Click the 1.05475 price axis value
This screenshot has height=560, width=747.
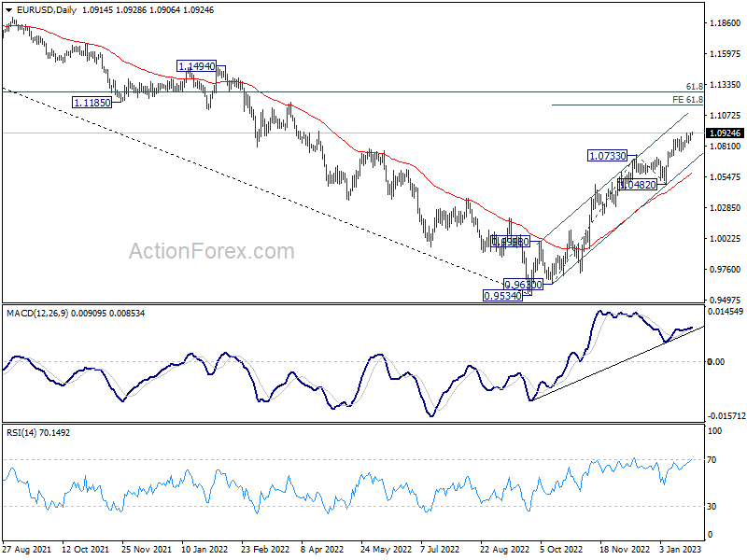click(726, 177)
